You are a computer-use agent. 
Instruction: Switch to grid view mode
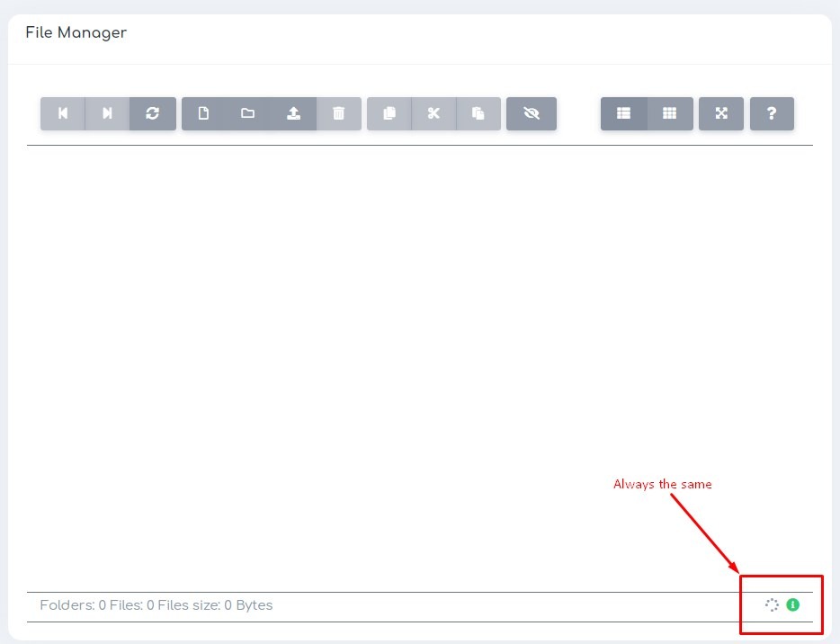pos(670,113)
